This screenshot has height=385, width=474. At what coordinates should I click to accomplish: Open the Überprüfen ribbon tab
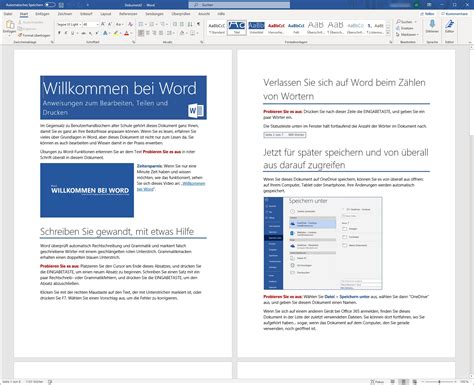pos(181,14)
